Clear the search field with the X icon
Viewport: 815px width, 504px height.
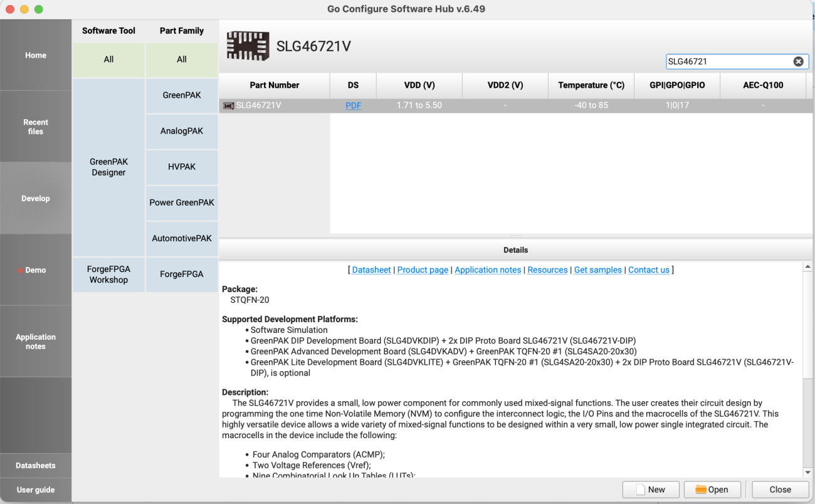pyautogui.click(x=798, y=61)
